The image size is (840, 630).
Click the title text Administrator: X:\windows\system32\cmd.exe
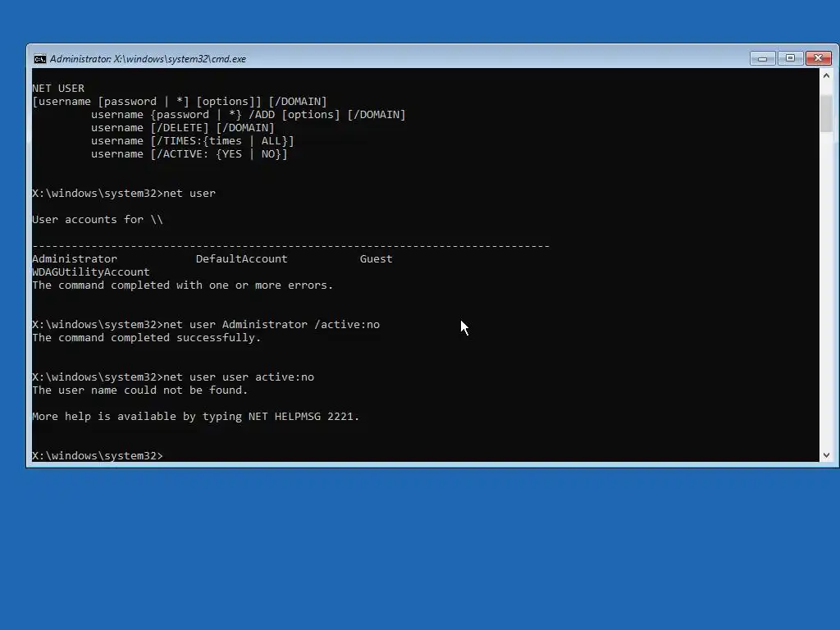point(148,59)
